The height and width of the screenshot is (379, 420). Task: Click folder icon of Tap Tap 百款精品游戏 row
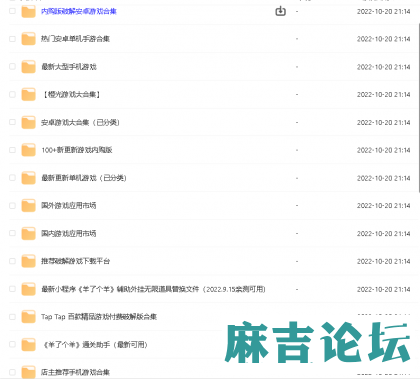point(28,317)
